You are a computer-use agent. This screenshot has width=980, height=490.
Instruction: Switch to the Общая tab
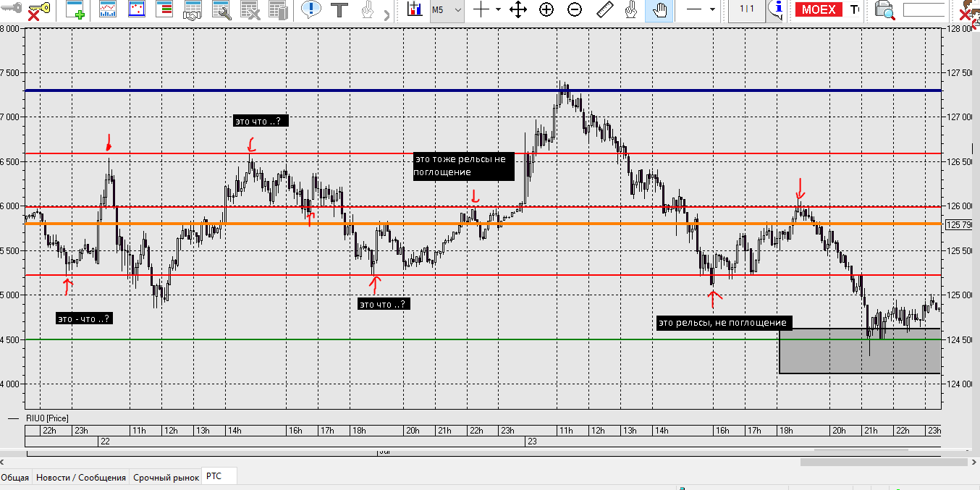click(15, 477)
